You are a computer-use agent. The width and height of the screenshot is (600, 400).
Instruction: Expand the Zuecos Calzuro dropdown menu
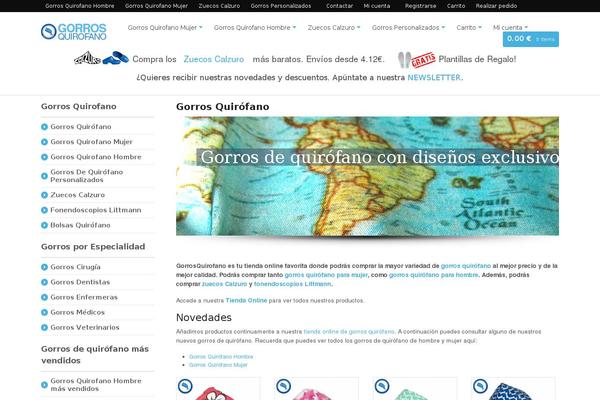[334, 28]
